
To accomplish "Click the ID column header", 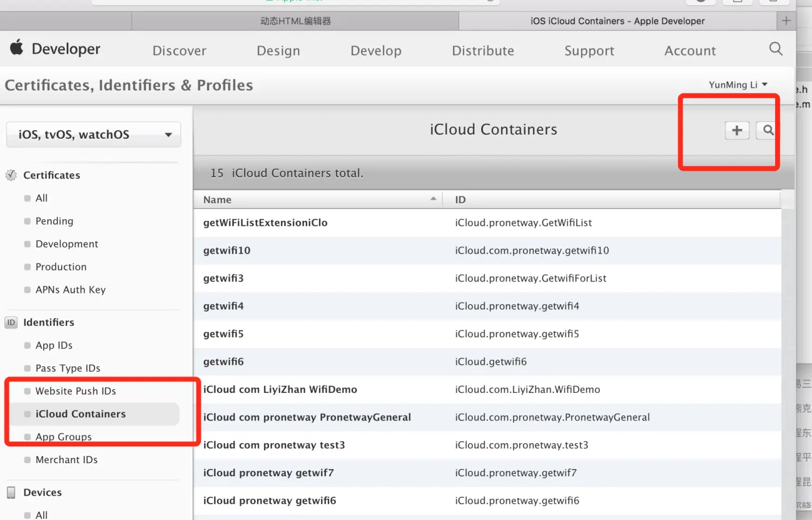I will click(x=612, y=200).
